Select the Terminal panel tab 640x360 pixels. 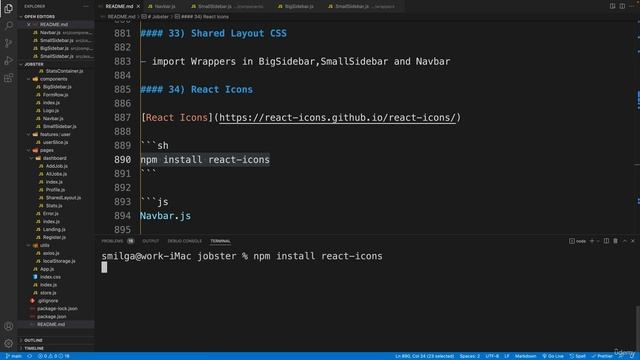(220, 241)
